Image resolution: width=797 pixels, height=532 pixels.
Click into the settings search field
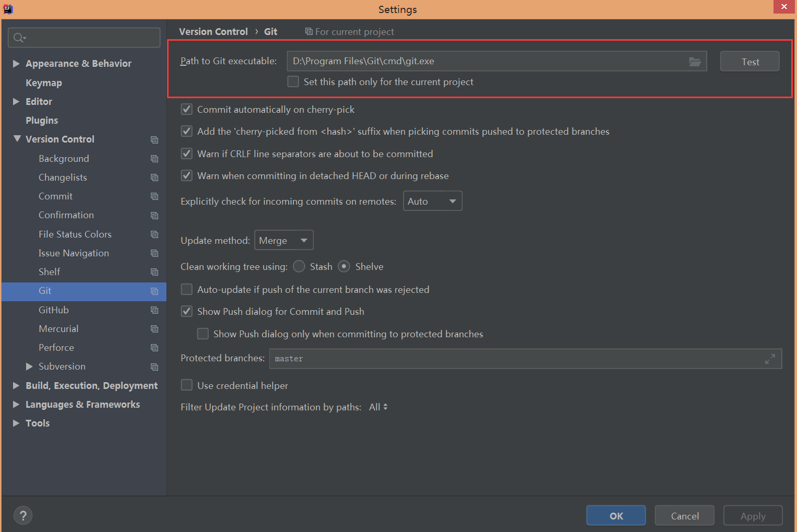click(x=84, y=38)
